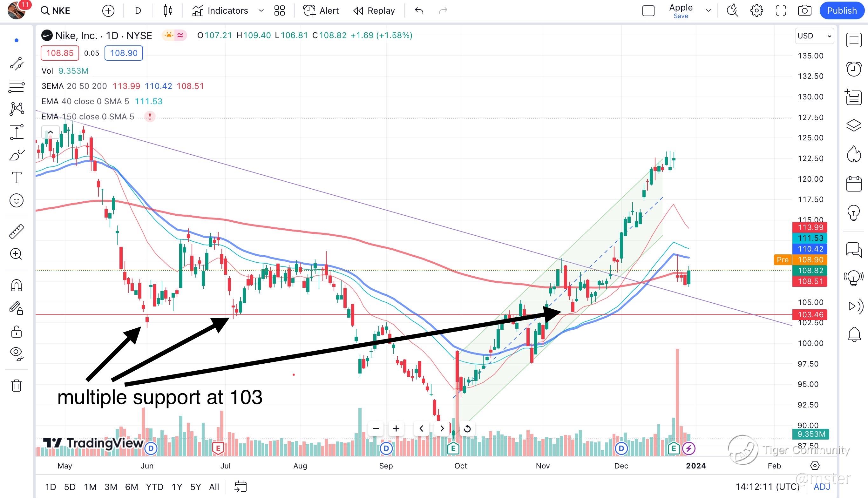This screenshot has width=868, height=498.
Task: Collapse the indicator legend chevron
Action: coord(50,132)
